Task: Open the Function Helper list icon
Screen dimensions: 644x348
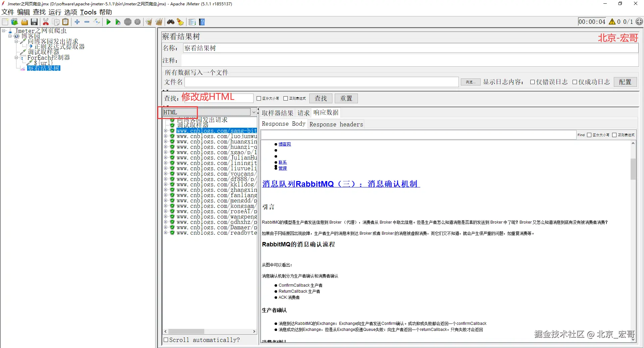Action: pos(192,22)
